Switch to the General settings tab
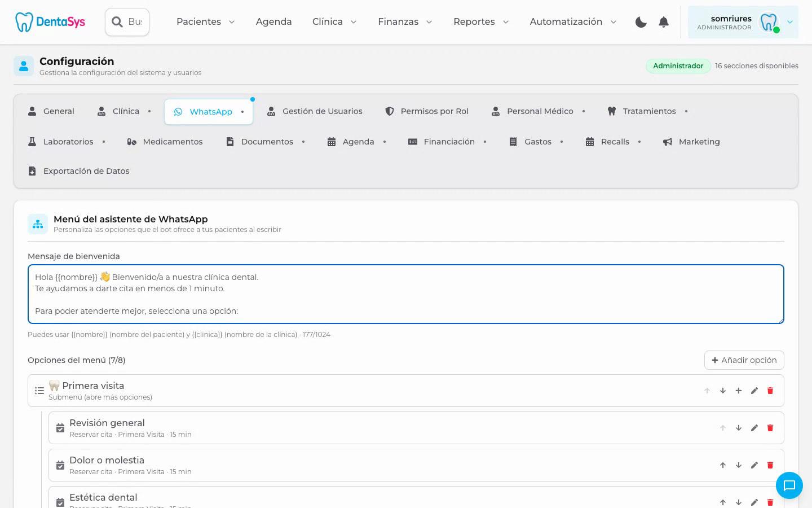The width and height of the screenshot is (812, 508). coord(51,111)
